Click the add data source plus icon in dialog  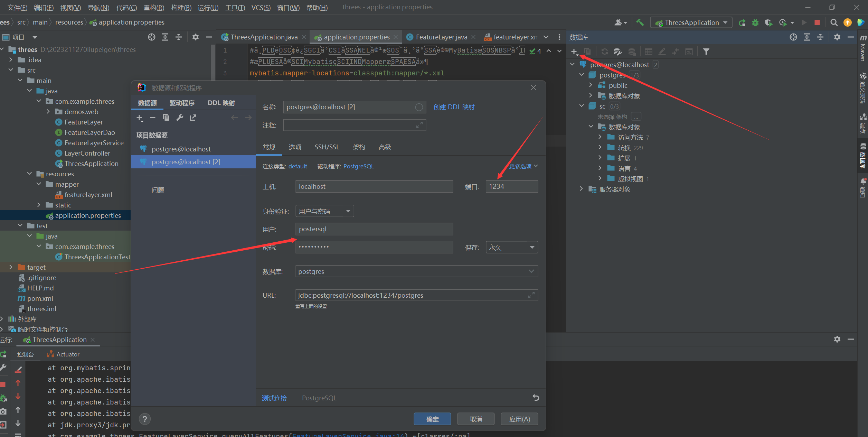click(x=140, y=118)
